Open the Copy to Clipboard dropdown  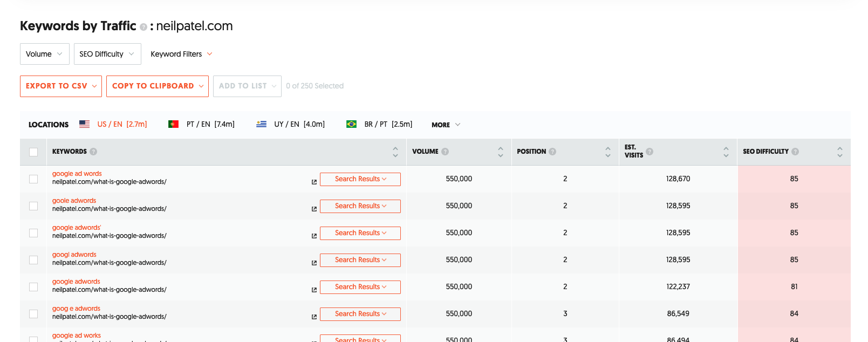pyautogui.click(x=158, y=86)
